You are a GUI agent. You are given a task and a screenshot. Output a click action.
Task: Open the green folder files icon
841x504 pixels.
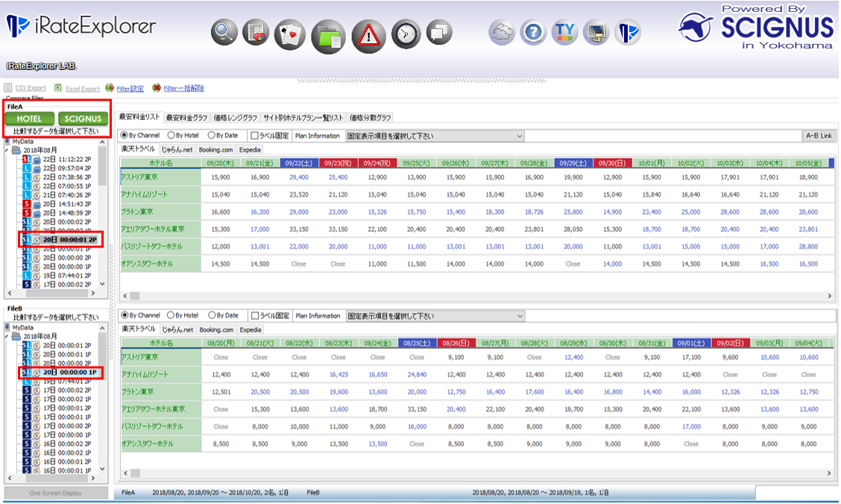tap(327, 34)
